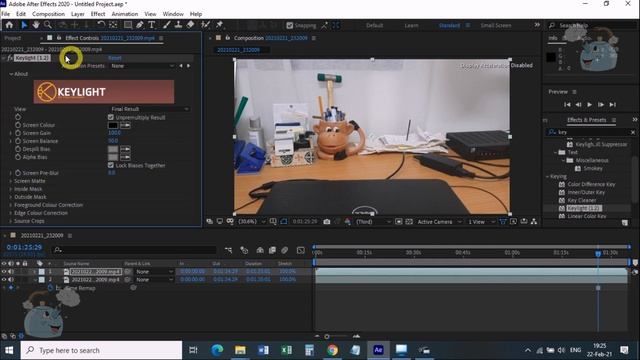This screenshot has height=360, width=640.
Task: Mute audio of layer 1
Action: 11,271
